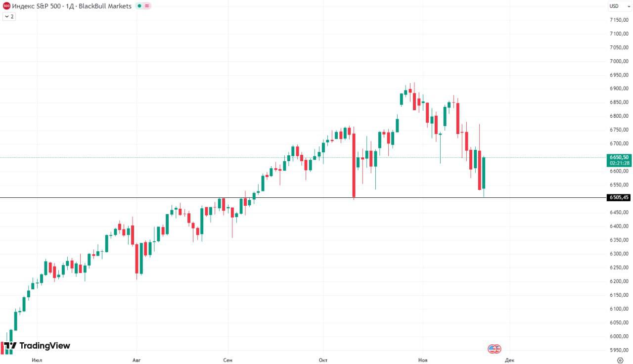Click the TradingView logo
This screenshot has width=633, height=364.
37,346
